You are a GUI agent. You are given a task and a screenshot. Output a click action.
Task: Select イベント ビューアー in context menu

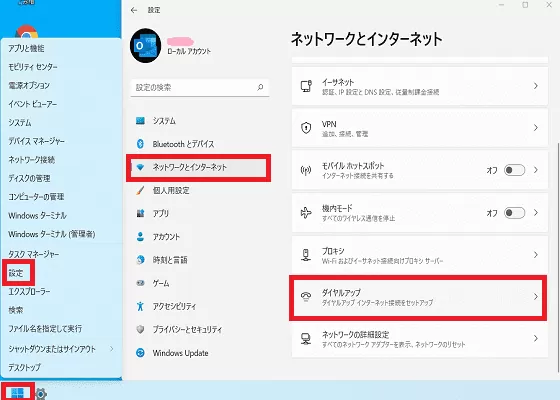[32, 104]
